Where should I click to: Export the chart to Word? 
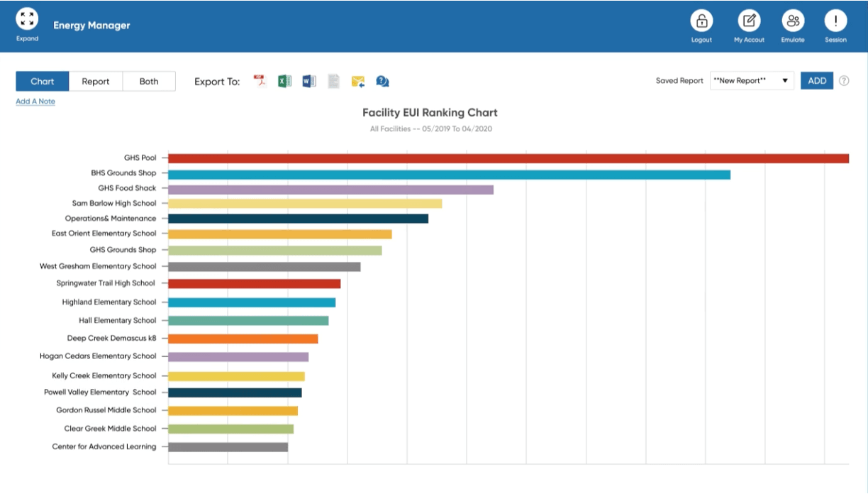[309, 81]
